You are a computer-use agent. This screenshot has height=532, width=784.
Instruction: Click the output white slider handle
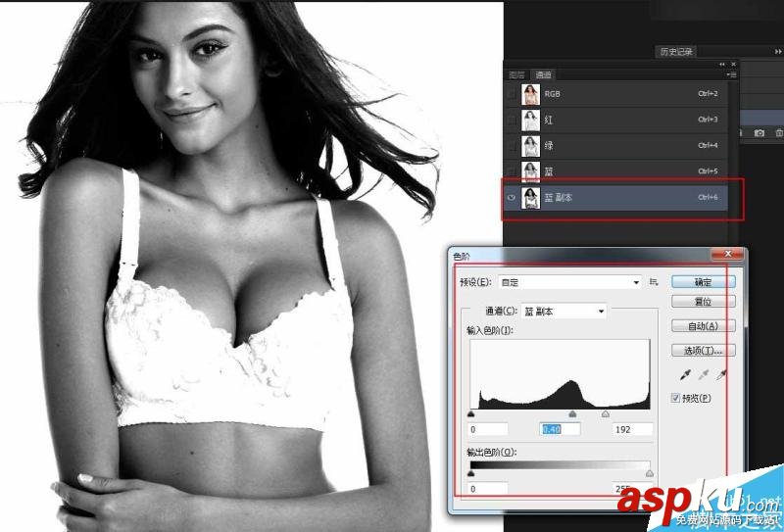650,473
